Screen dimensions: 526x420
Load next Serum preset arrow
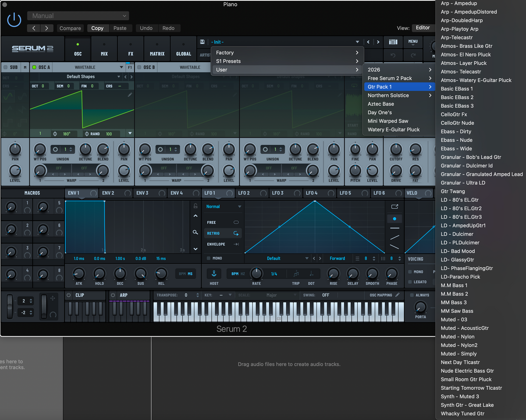pyautogui.click(x=378, y=42)
